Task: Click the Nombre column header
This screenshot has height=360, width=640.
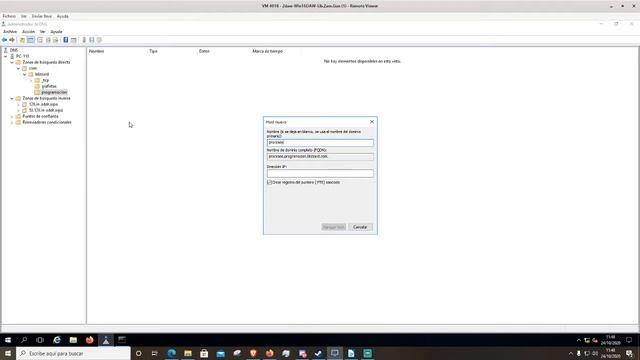Action: click(x=96, y=51)
